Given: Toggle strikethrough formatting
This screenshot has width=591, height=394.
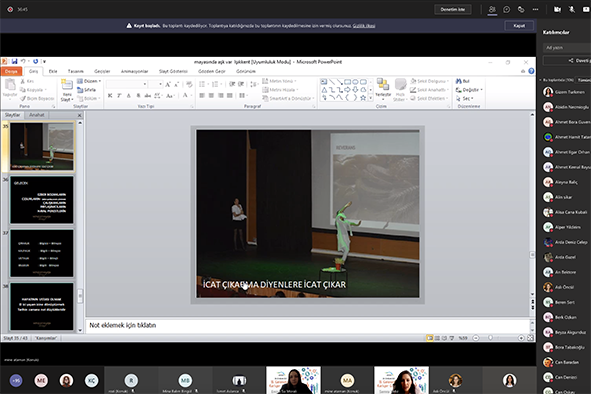Looking at the screenshot, I should coord(148,96).
